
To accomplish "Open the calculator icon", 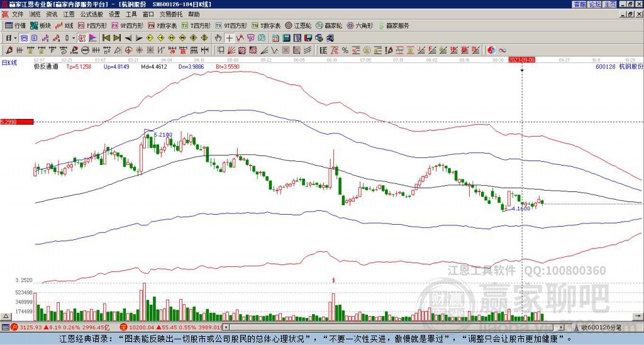I will [286, 38].
